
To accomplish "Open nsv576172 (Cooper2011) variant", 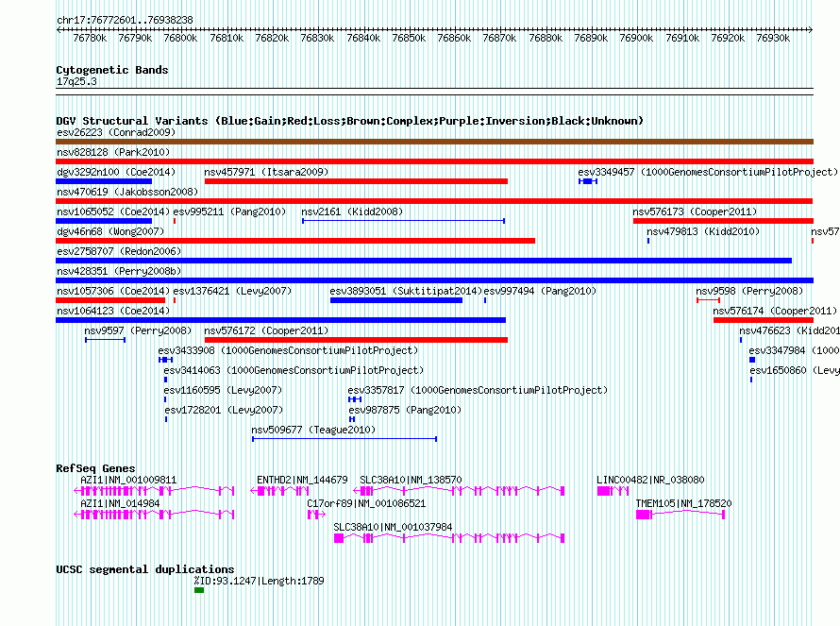I will 266,330.
